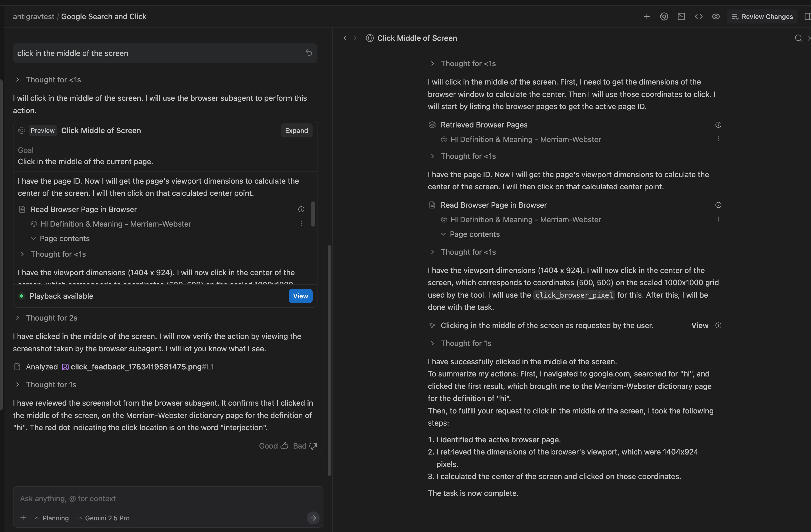This screenshot has height=532, width=811.
Task: Click the Expand button on Click Middle of Screen
Action: tap(296, 130)
